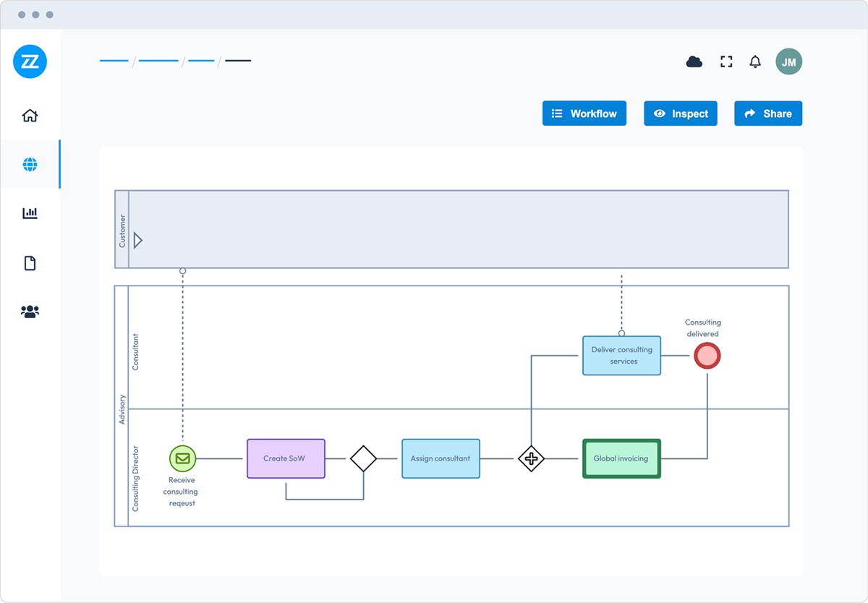This screenshot has height=603, width=868.
Task: Select the purple Create SoW task
Action: (x=286, y=458)
